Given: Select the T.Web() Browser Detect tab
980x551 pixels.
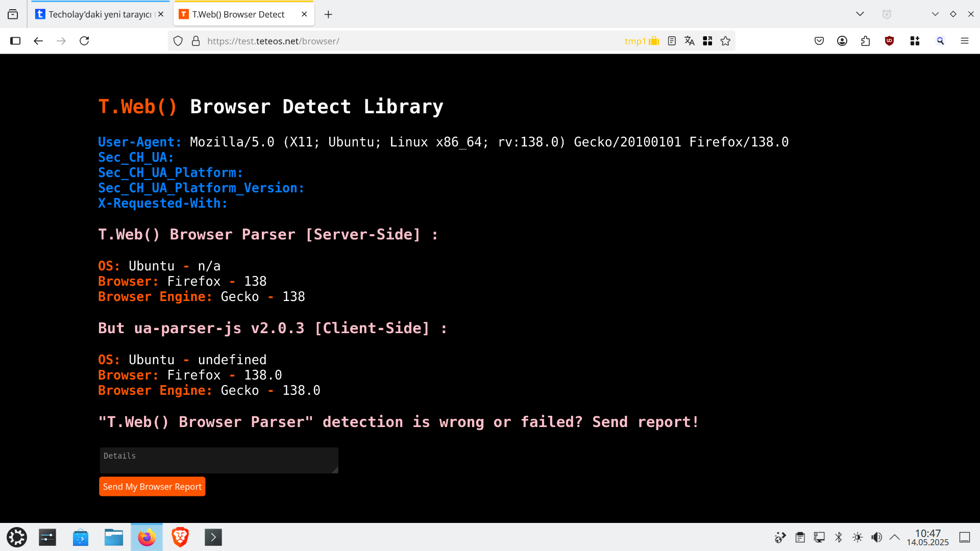Looking at the screenshot, I should tap(244, 14).
